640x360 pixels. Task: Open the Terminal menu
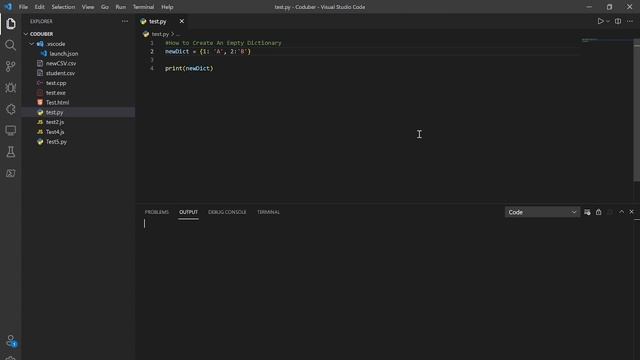click(x=144, y=7)
